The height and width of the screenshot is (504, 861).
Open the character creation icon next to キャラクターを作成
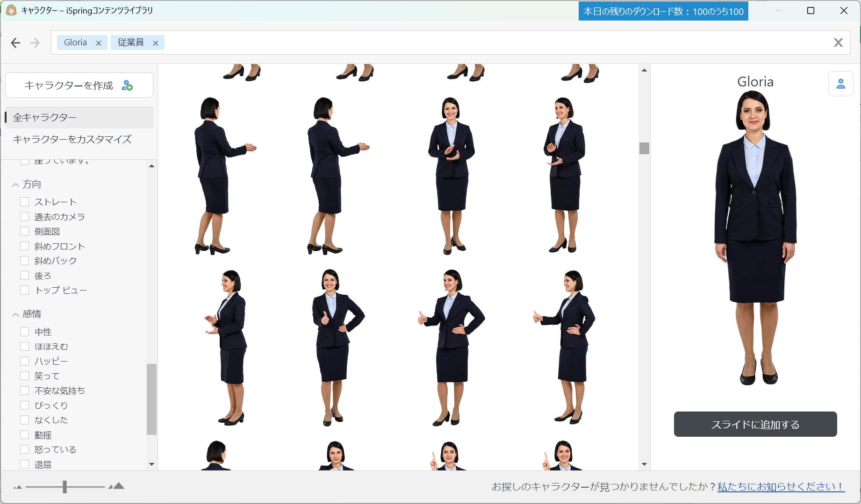(x=127, y=85)
